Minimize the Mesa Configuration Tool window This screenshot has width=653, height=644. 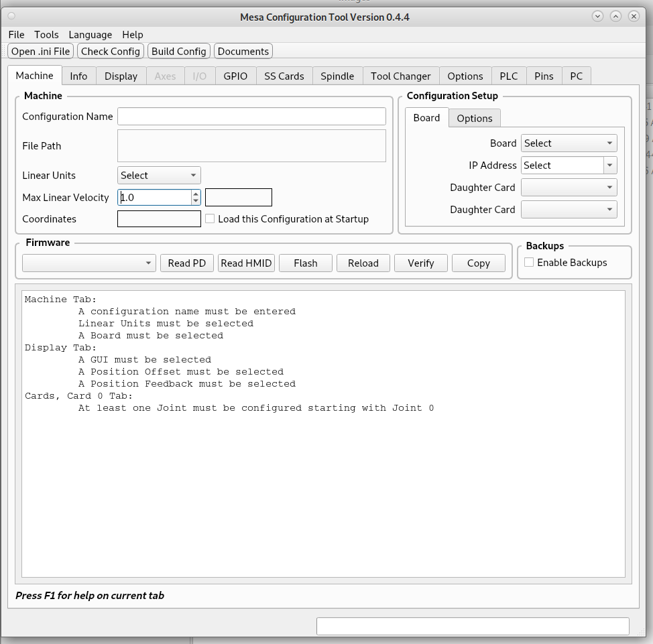click(597, 16)
